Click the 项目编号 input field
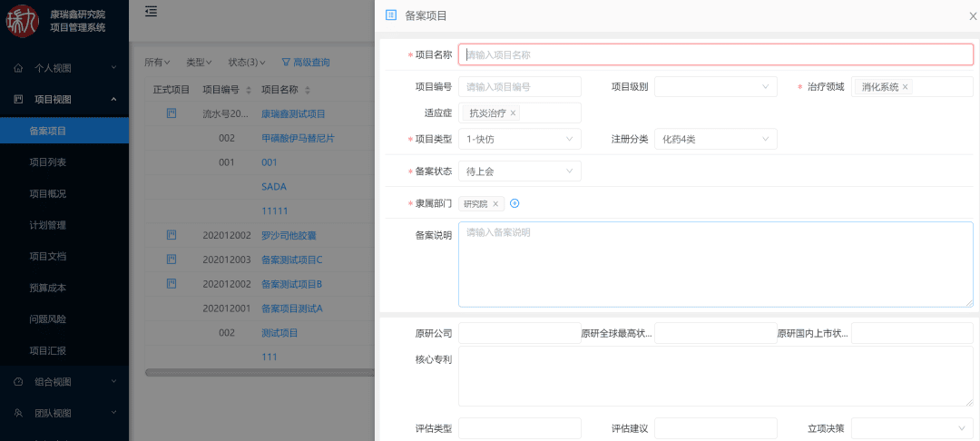The image size is (980, 441). click(x=520, y=87)
